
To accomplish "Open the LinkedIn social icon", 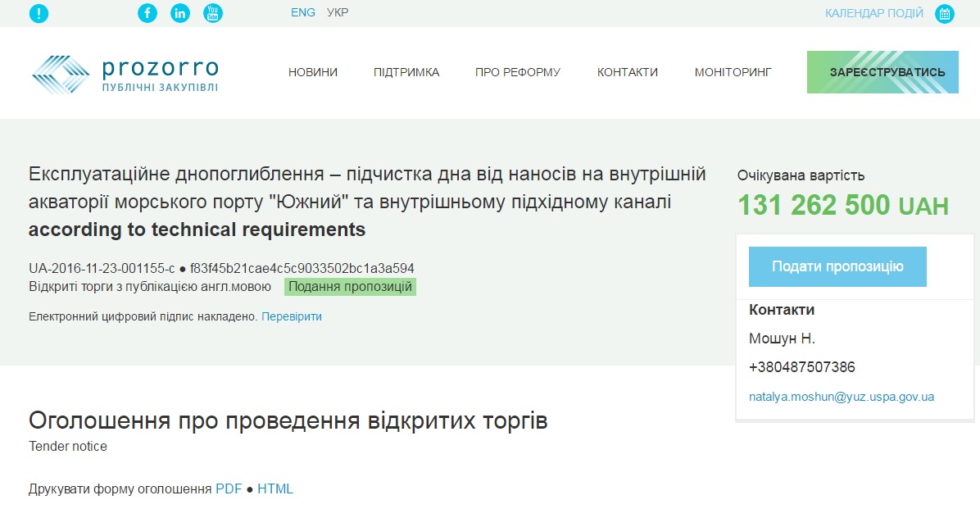I will 180,13.
